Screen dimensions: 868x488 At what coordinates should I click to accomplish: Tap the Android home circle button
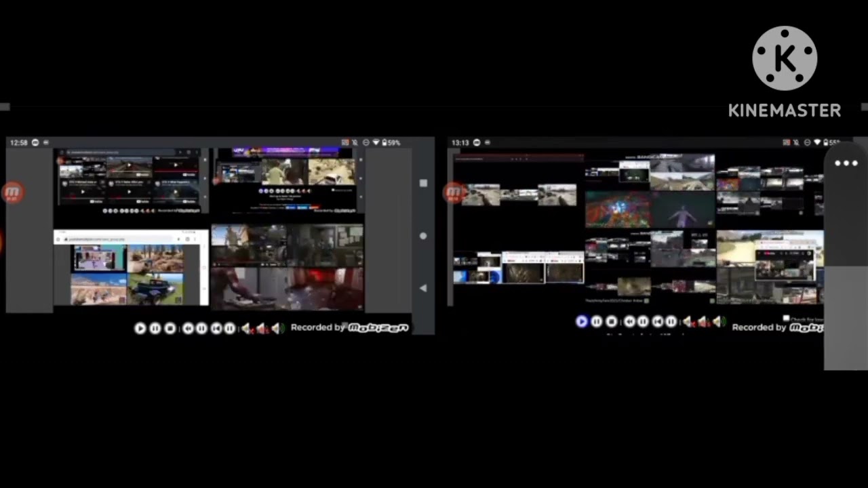[x=423, y=236]
